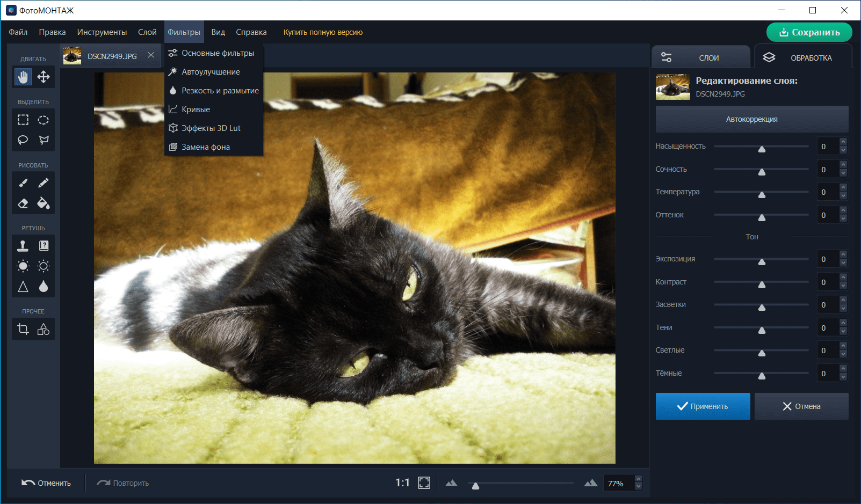Click the Автокоррекция button
This screenshot has width=861, height=504.
click(x=752, y=119)
